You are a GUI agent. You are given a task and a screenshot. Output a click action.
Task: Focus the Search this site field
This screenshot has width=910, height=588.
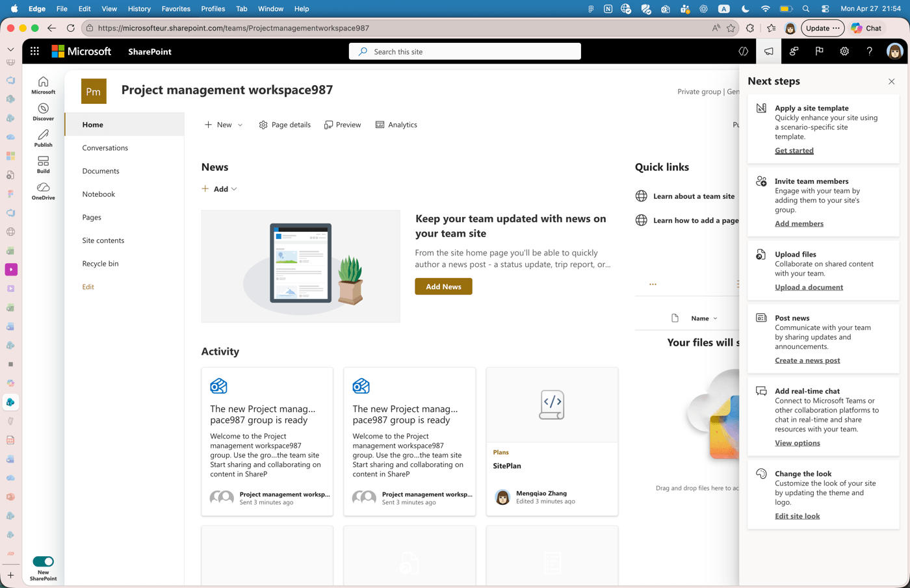[x=465, y=51]
